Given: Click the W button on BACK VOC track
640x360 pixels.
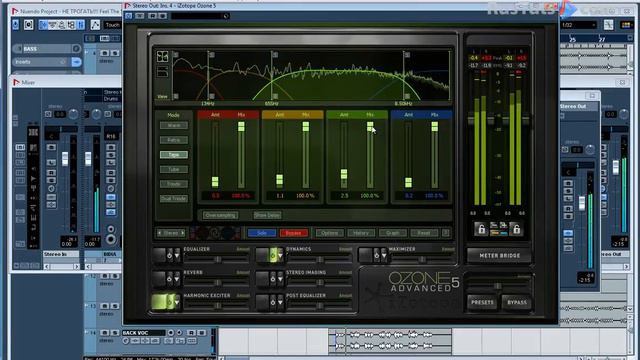Looking at the screenshot, I should [201, 333].
